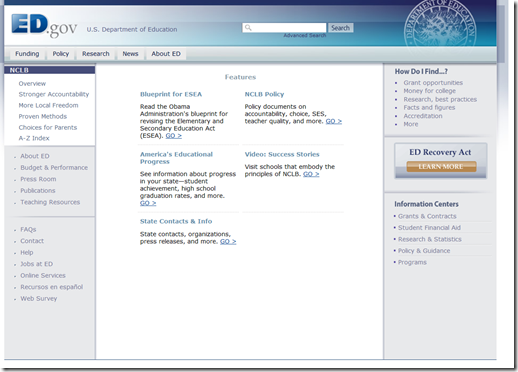Open Choices for Parents link
The width and height of the screenshot is (518, 372).
(48, 127)
